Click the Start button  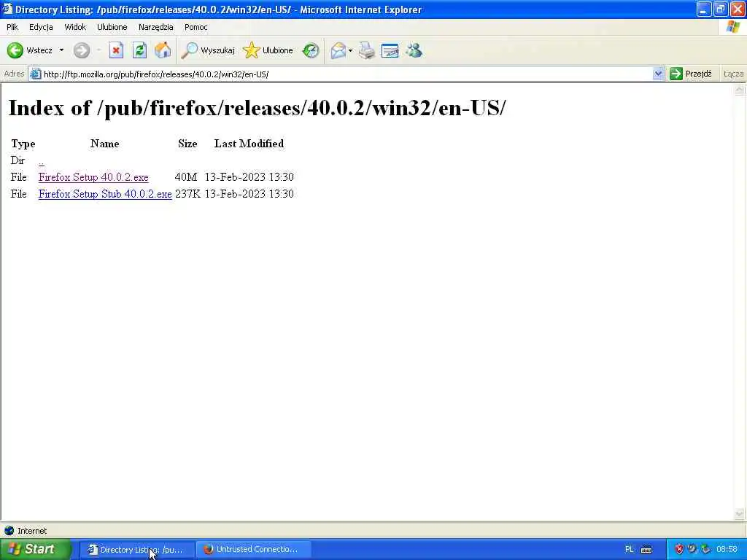35,549
